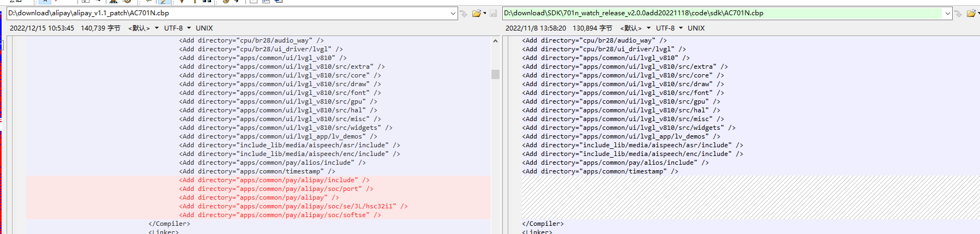980x234 pixels.
Task: Select the red alipay/soc/softse diff line
Action: pos(258,215)
